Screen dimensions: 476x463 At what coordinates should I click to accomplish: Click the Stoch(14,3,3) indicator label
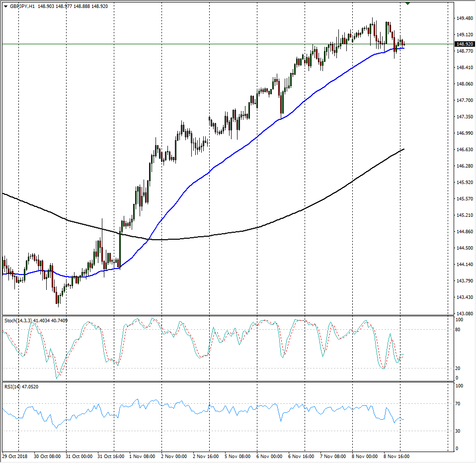18,321
